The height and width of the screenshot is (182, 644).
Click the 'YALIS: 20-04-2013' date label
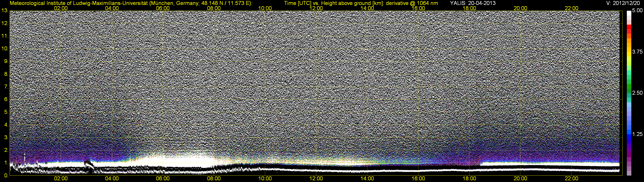pyautogui.click(x=473, y=3)
